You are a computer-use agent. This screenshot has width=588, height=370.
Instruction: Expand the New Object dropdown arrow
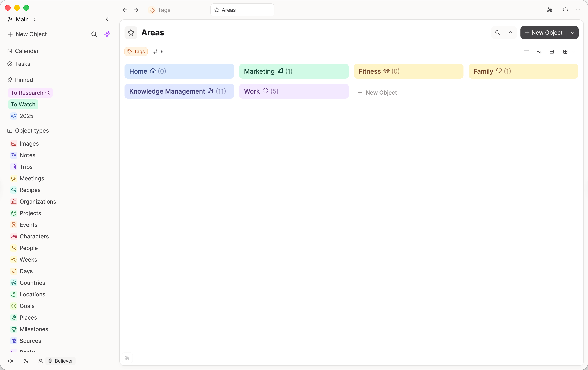(572, 33)
